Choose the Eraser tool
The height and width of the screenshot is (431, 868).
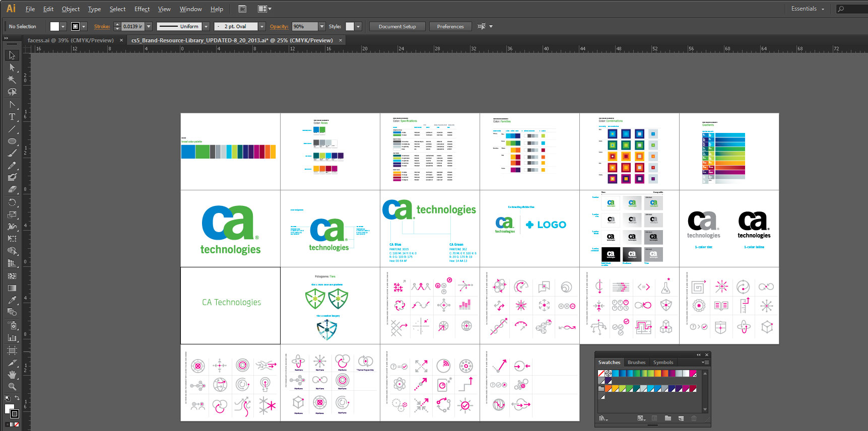(12, 190)
